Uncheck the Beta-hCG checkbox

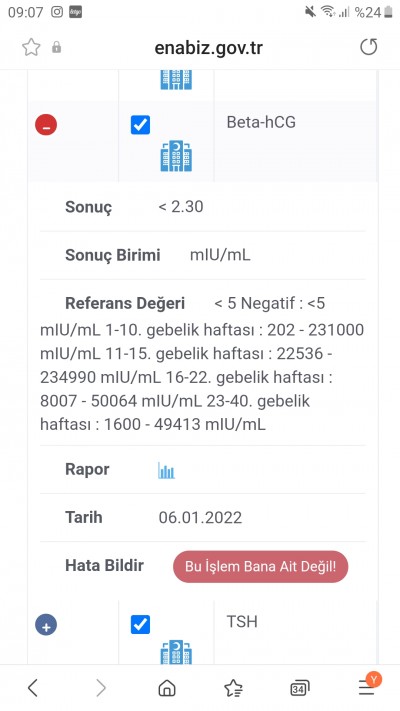click(x=140, y=125)
